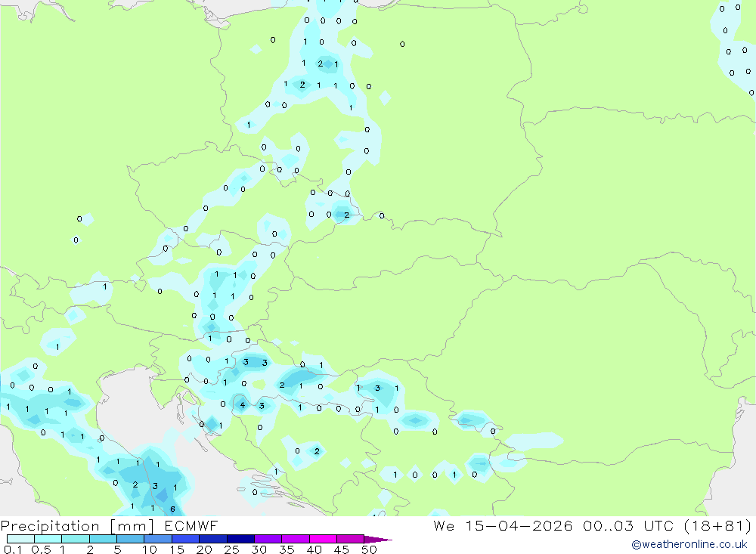Select the 20–25 mm dark navy legend swatch
Viewport: 756px width, 554px height.
pos(212,539)
